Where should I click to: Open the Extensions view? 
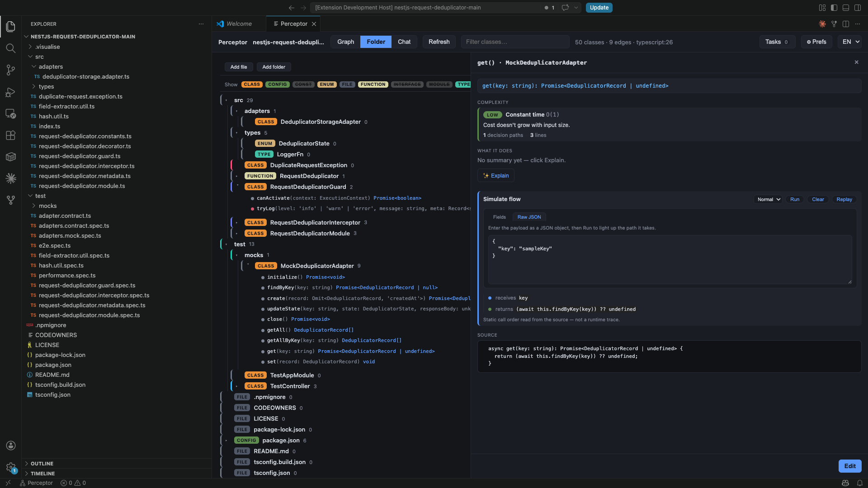click(11, 135)
